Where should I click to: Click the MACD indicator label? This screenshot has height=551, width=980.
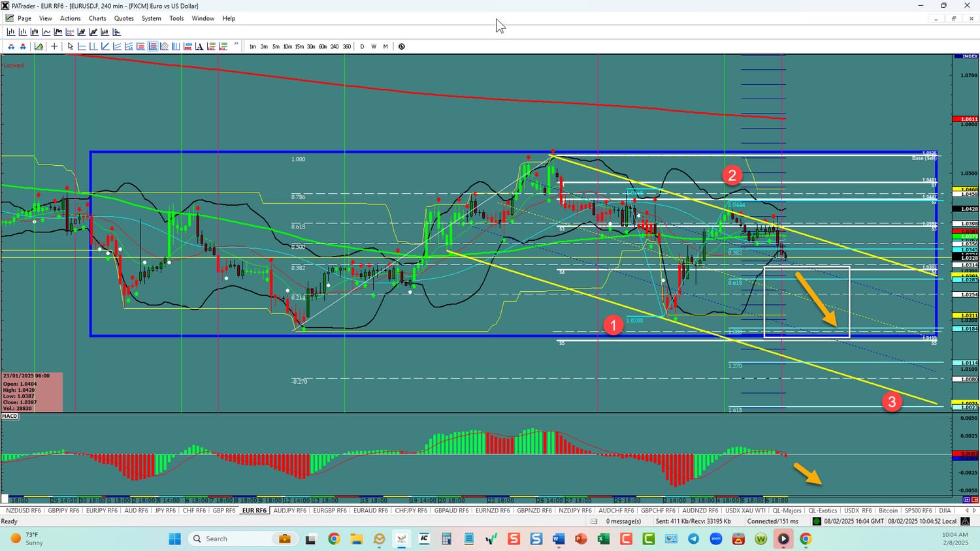tap(10, 416)
